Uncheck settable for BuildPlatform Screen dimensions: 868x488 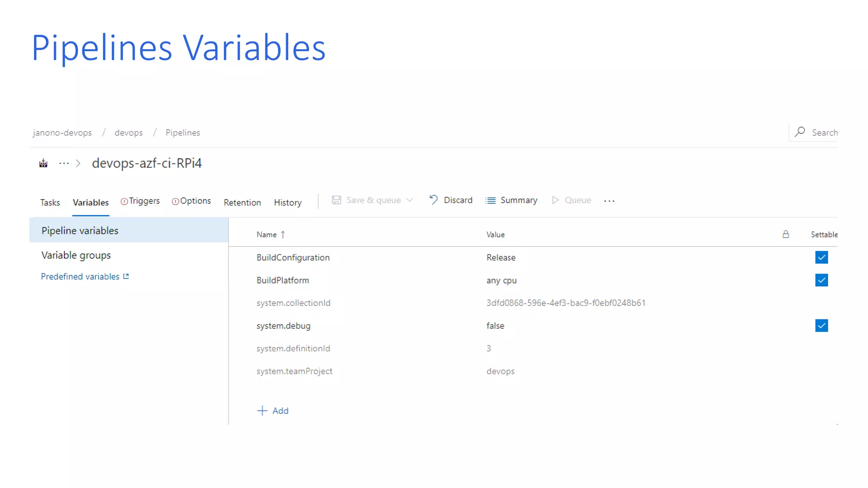(821, 280)
